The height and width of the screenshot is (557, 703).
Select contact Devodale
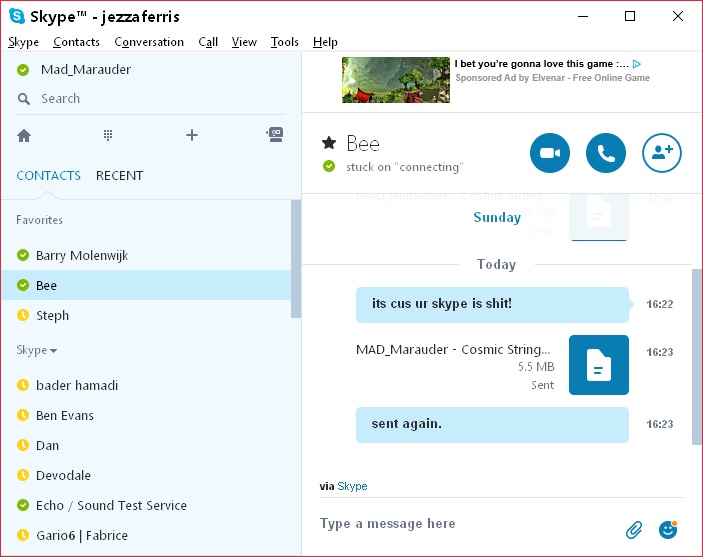[x=146, y=475]
